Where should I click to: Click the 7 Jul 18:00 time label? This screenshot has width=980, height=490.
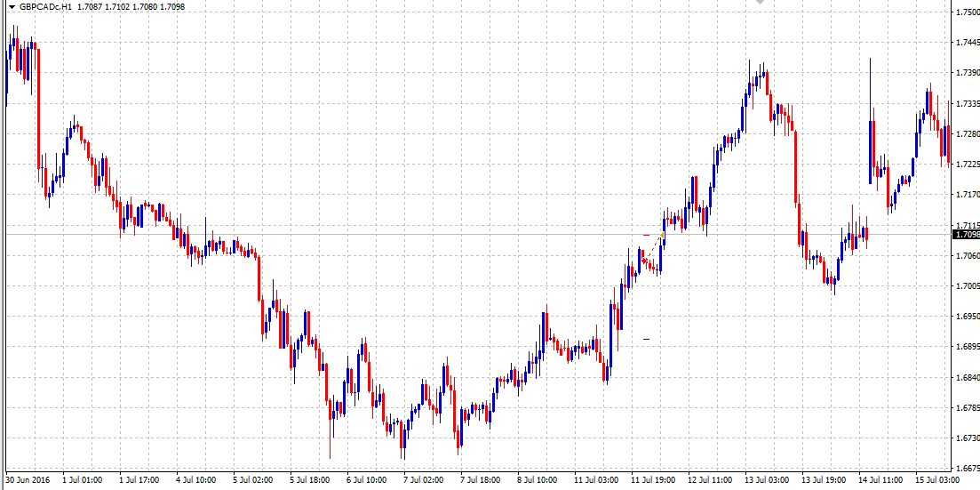click(x=482, y=480)
